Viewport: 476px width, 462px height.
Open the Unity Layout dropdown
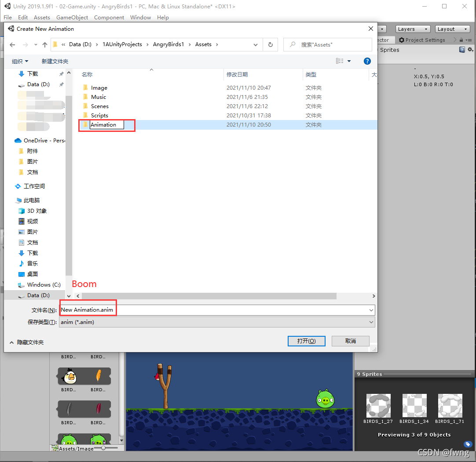point(452,29)
